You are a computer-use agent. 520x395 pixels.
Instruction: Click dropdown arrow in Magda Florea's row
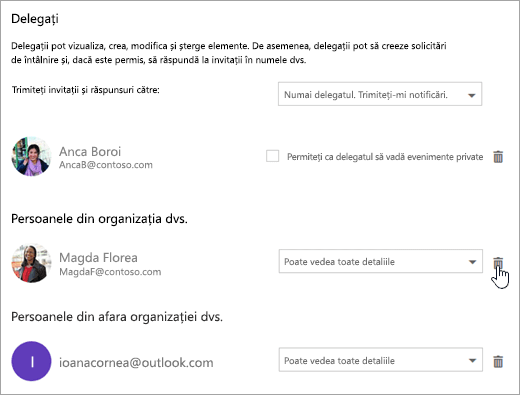(472, 262)
